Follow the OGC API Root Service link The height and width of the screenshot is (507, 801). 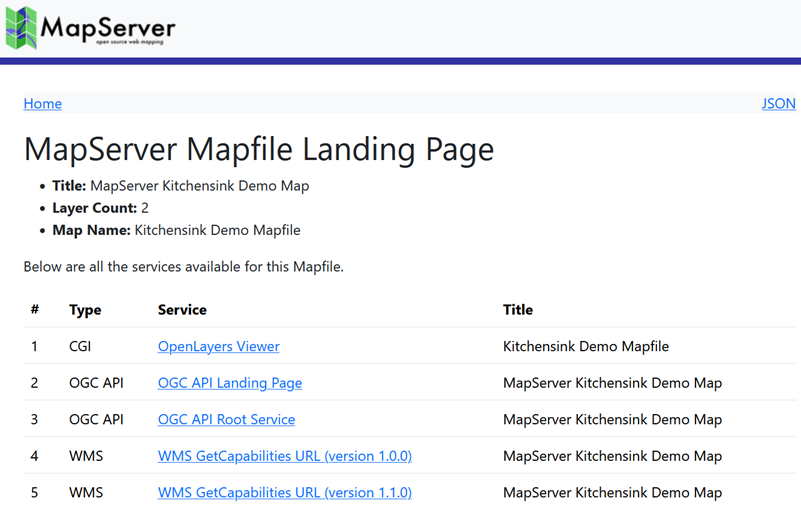coord(226,420)
